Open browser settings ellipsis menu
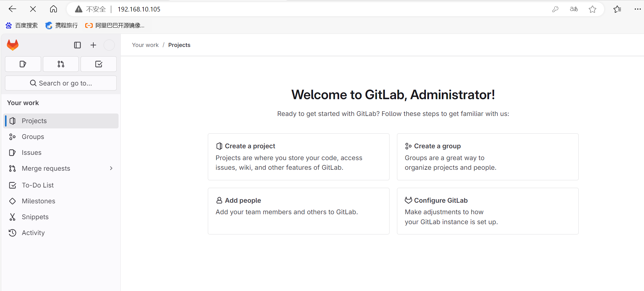644x291 pixels. (637, 9)
